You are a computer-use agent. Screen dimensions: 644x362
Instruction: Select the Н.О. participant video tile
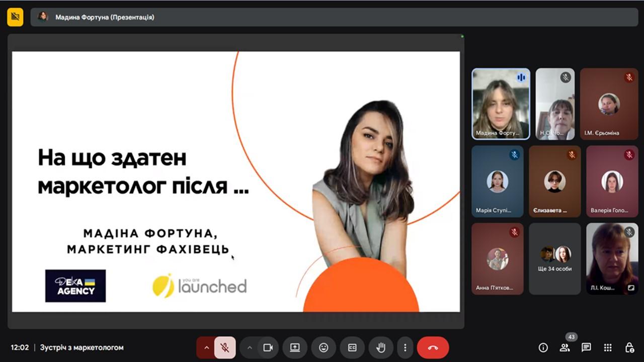click(x=555, y=104)
